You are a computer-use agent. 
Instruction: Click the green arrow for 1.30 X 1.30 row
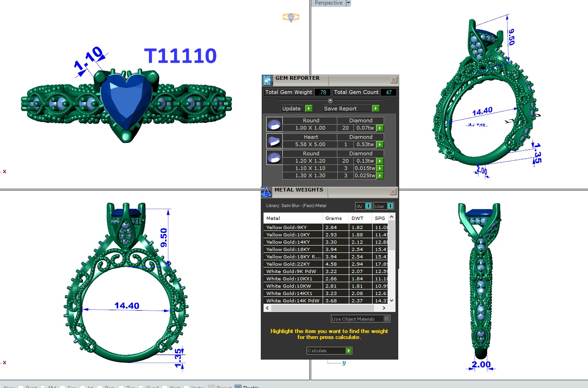coord(379,176)
